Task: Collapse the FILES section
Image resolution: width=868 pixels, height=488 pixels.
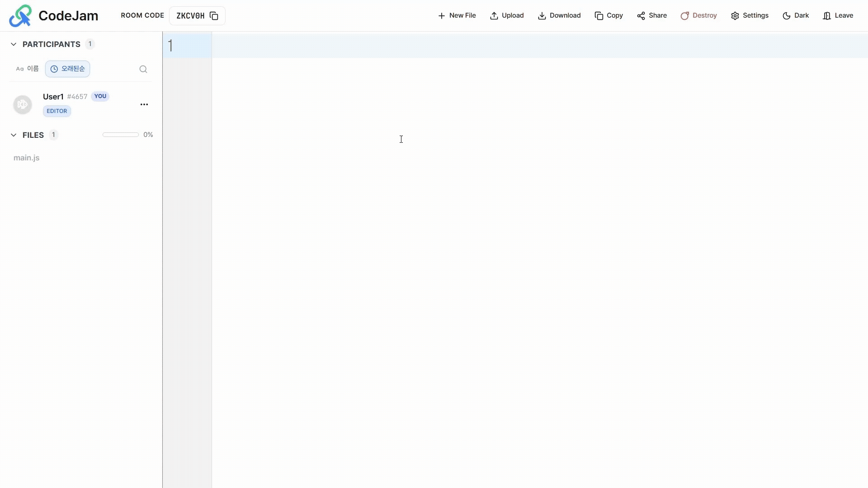Action: [14, 135]
